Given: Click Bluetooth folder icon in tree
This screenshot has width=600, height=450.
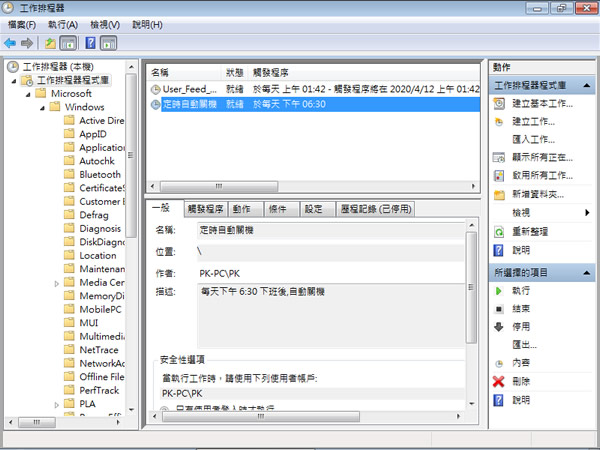Looking at the screenshot, I should [69, 174].
